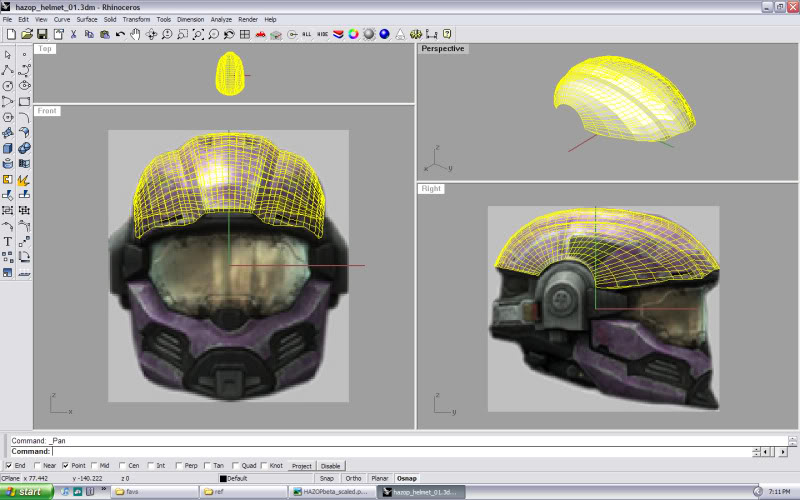The height and width of the screenshot is (500, 800).
Task: Open the Layers stack icon
Action: click(x=338, y=34)
